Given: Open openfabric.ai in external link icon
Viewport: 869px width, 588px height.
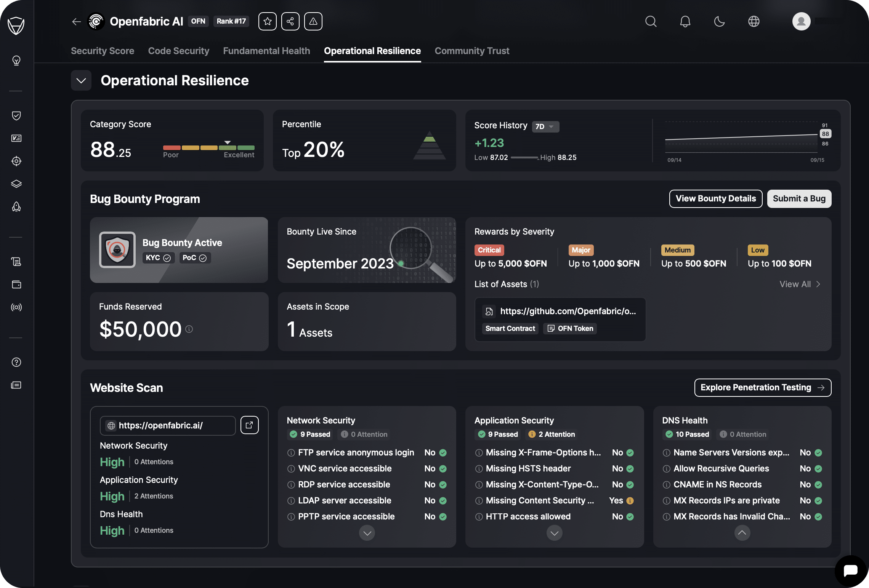Looking at the screenshot, I should pos(250,425).
